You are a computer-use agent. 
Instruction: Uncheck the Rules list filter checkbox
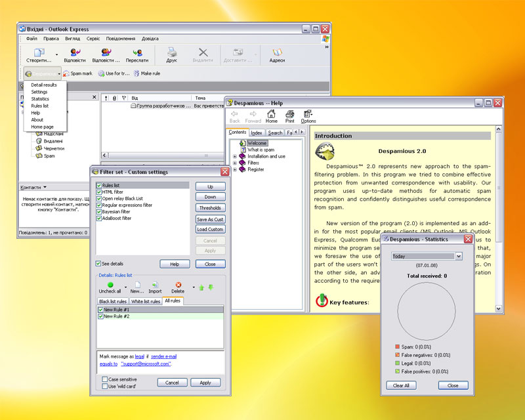click(99, 185)
